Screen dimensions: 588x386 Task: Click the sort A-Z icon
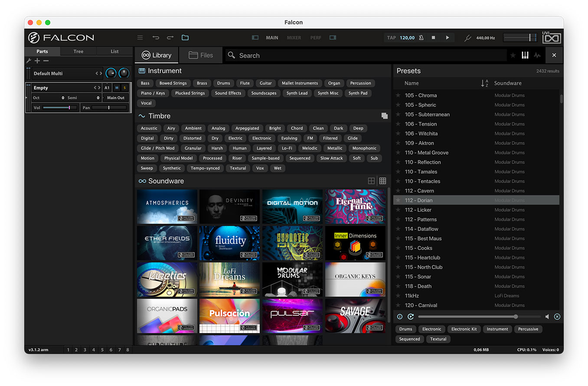[485, 83]
